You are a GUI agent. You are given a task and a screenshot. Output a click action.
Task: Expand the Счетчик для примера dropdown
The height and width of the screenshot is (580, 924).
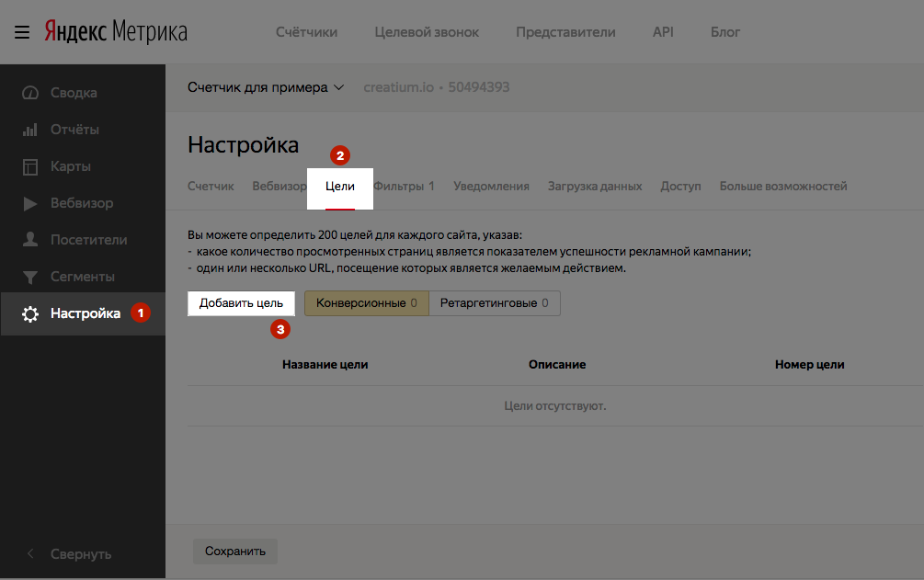[266, 87]
